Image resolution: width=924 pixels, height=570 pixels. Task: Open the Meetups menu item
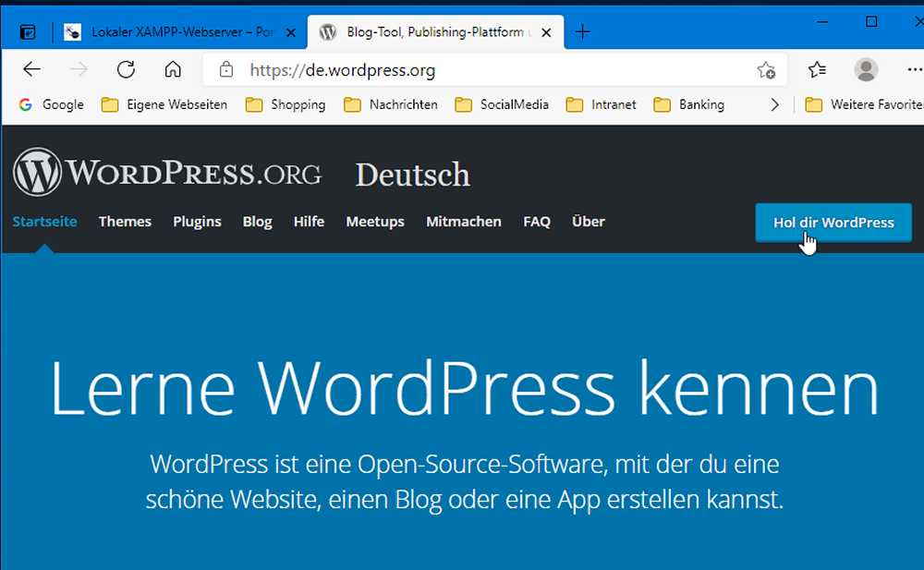(x=375, y=222)
